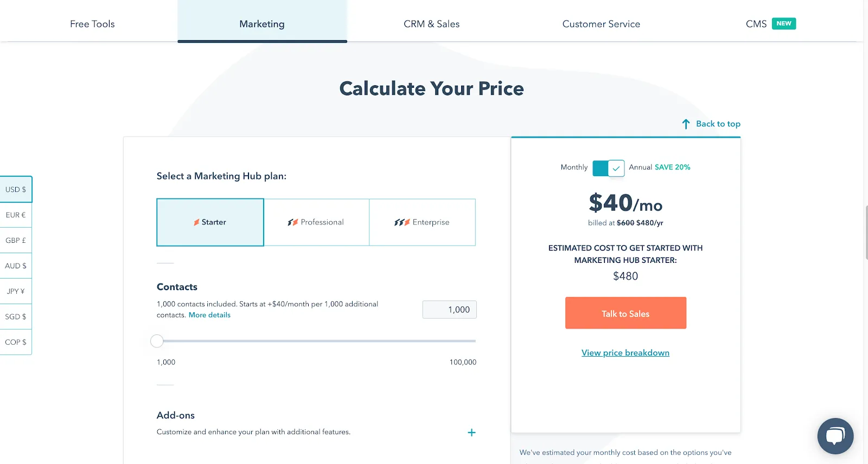Screen dimensions: 868x464
Task: Open the View price breakdown link
Action: [626, 353]
